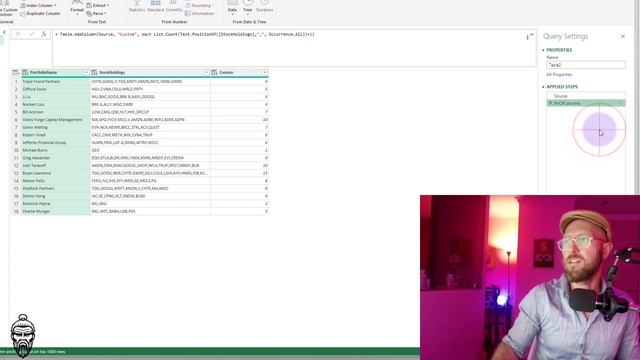This screenshot has height=360, width=640.
Task: Open the Extract dropdown
Action: click(x=98, y=5)
